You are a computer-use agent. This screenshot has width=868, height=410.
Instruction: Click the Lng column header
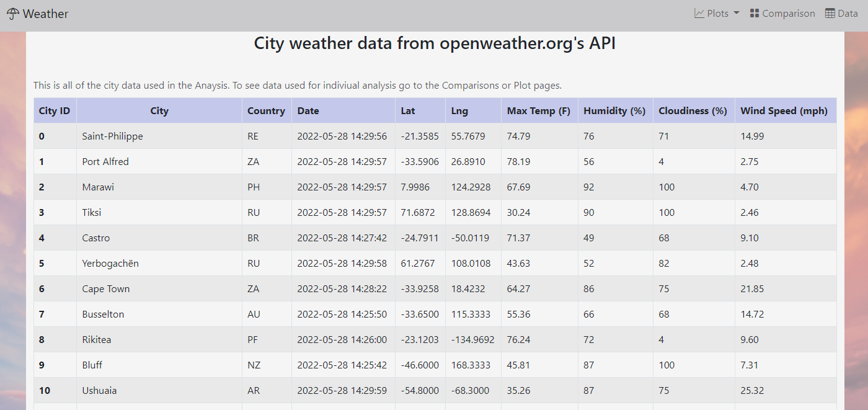tap(473, 110)
